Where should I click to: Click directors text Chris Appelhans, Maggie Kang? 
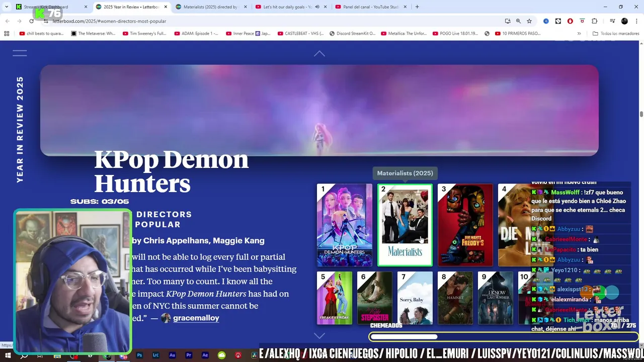coord(204,240)
